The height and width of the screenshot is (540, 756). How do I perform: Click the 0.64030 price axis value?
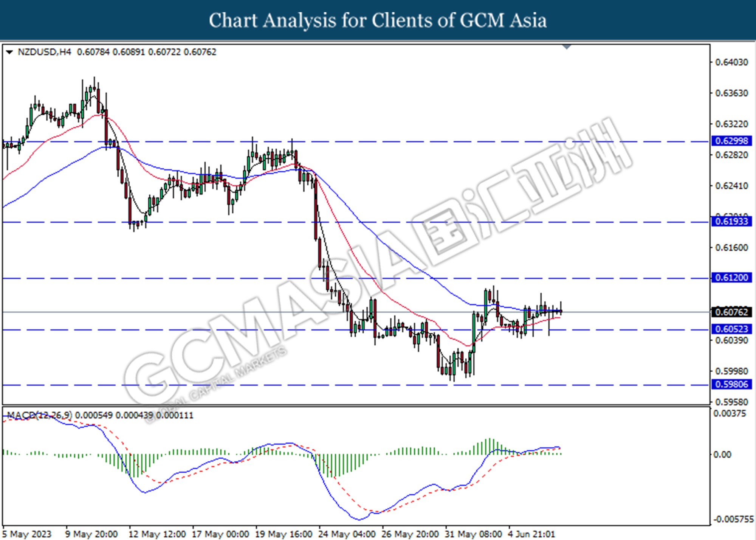click(732, 62)
